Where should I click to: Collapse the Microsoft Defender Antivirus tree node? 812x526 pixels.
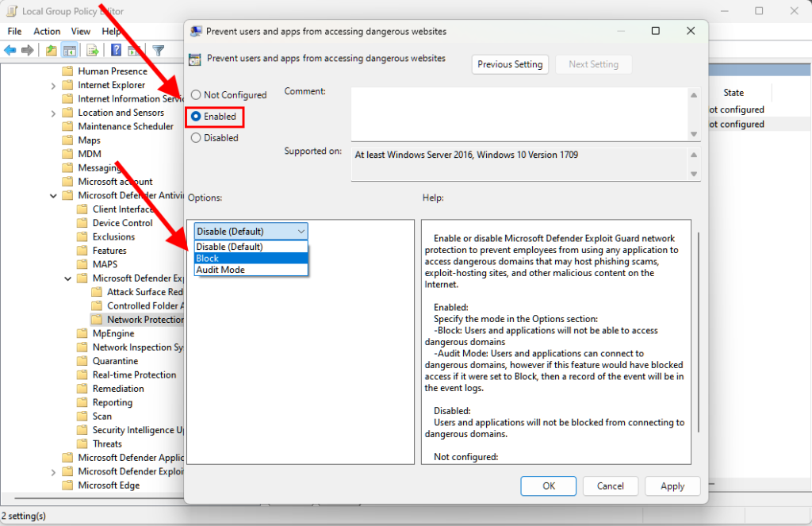[x=53, y=195]
